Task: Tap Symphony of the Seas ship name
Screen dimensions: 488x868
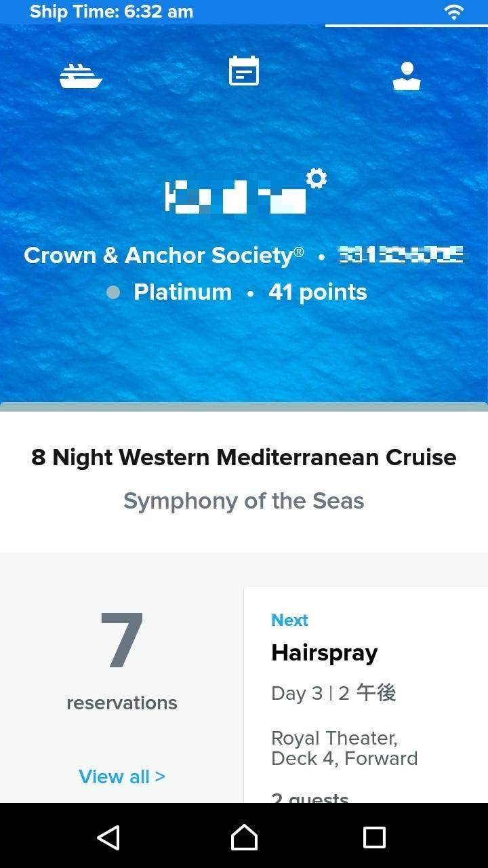Action: pos(244,501)
